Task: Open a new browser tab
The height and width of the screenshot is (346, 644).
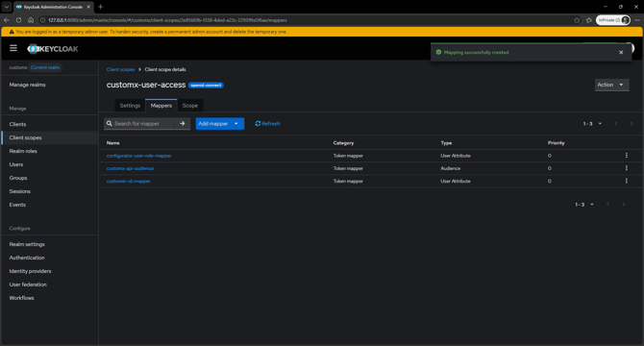Action: pos(101,7)
